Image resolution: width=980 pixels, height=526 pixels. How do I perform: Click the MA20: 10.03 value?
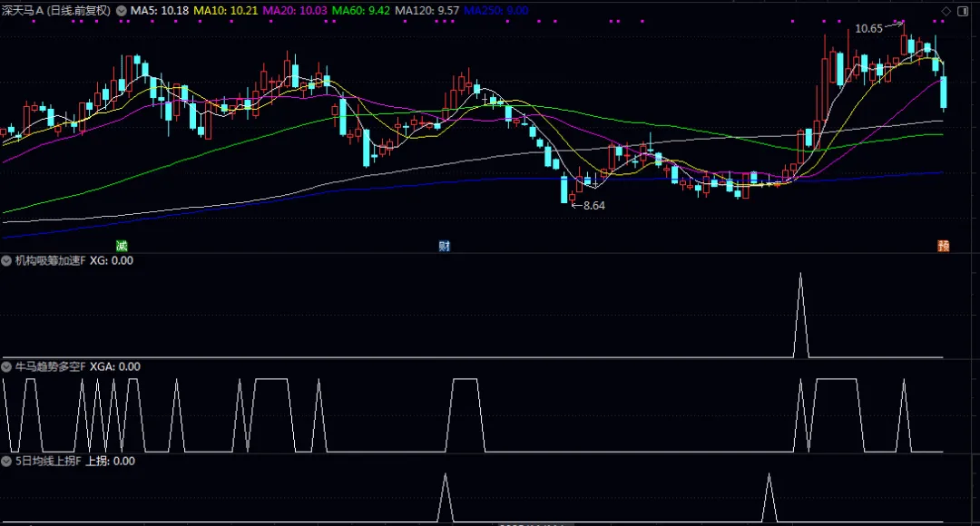[x=295, y=11]
